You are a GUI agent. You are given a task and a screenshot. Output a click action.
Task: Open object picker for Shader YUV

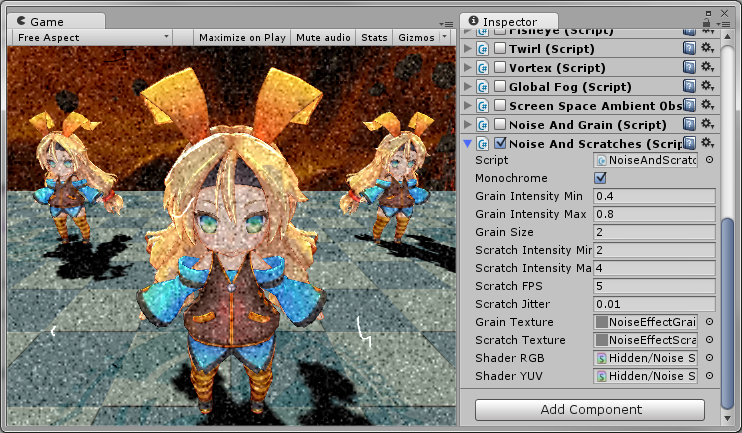(709, 376)
